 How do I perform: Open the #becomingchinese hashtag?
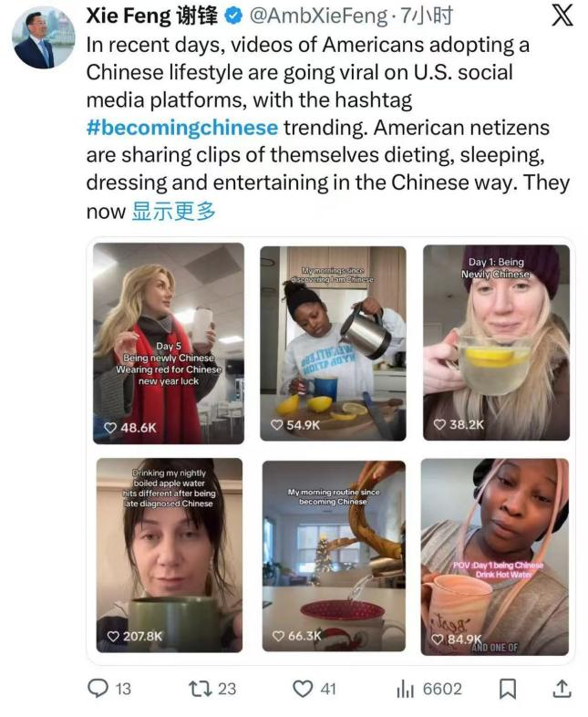point(181,128)
